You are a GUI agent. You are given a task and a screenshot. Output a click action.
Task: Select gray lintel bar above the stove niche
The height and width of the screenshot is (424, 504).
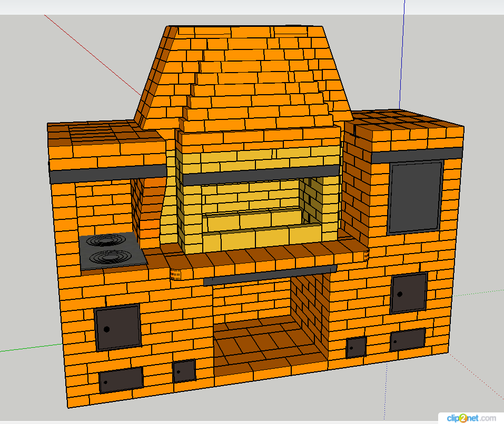coord(108,175)
